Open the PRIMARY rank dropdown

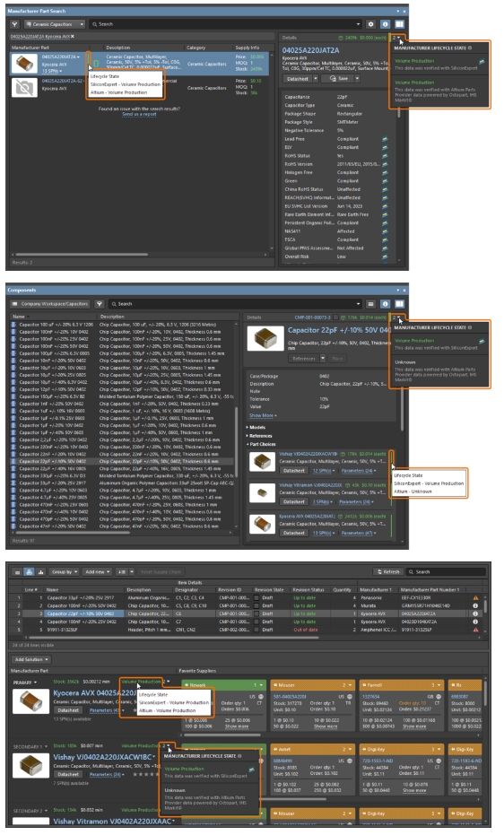25,683
